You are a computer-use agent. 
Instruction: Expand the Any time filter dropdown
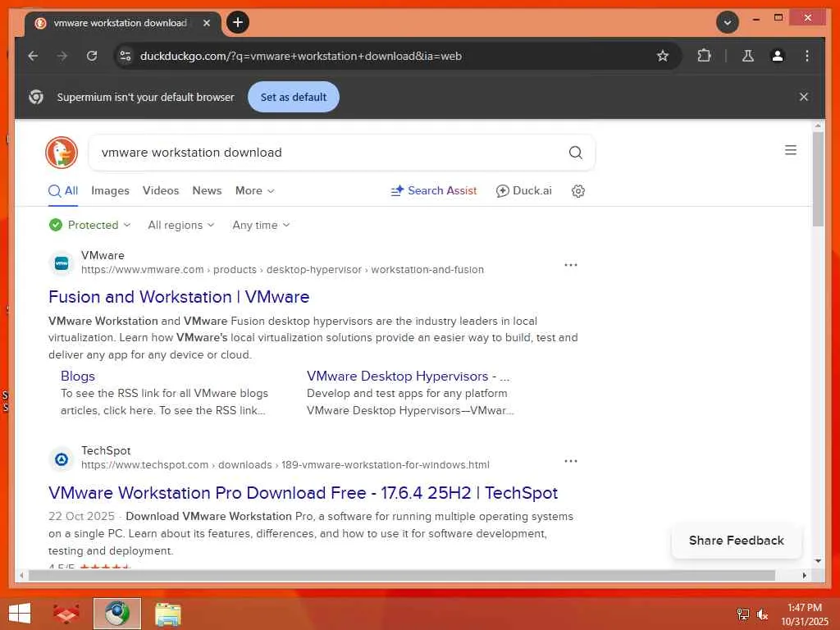click(x=261, y=225)
